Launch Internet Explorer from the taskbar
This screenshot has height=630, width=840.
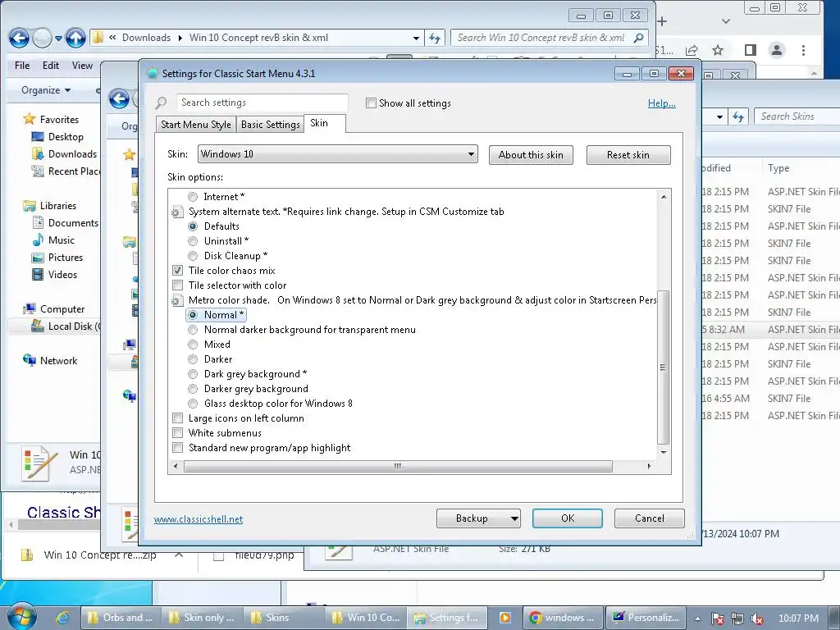pyautogui.click(x=62, y=618)
